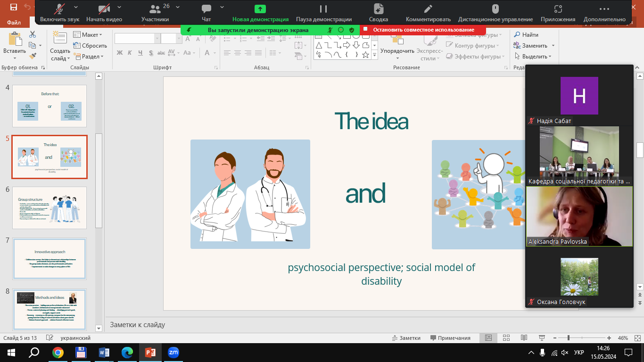This screenshot has height=362, width=644.
Task: Select the Format Painter brush icon
Action: [x=33, y=56]
